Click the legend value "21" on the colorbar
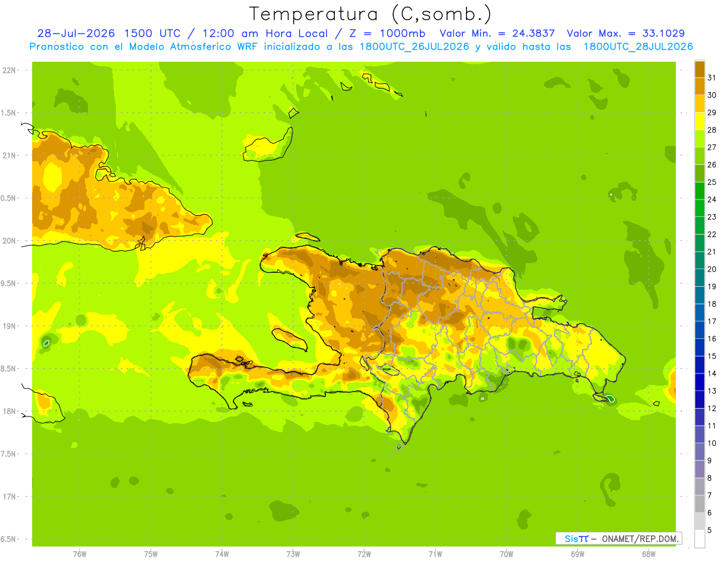 [x=712, y=252]
